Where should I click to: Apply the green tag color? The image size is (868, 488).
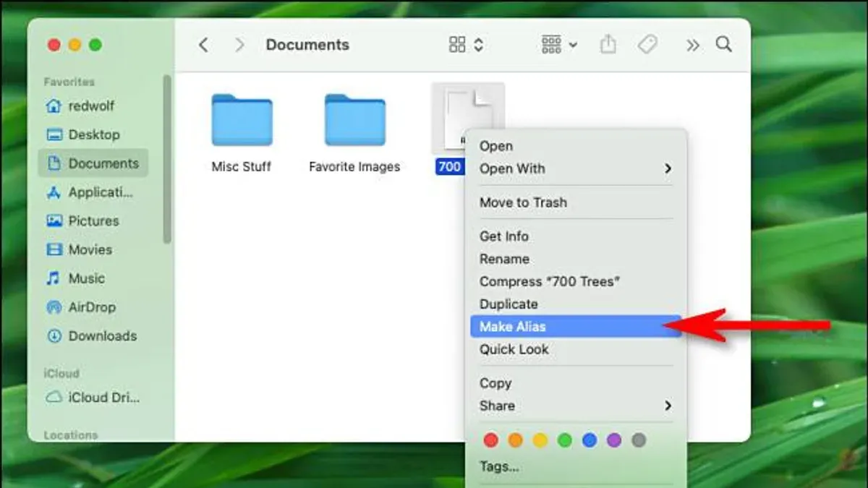(x=565, y=440)
